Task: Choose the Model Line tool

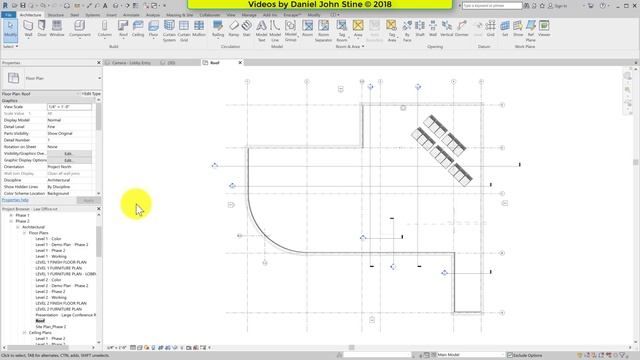Action: 275,31
